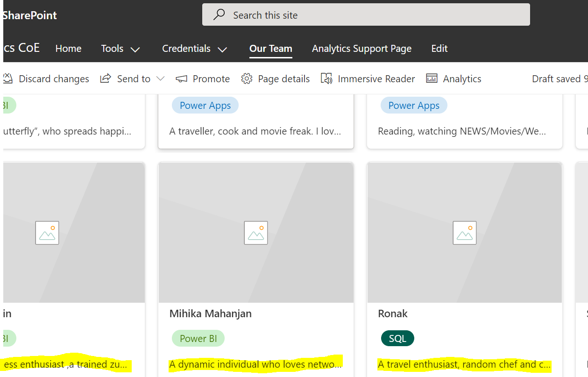Viewport: 588px width, 377px height.
Task: Select the Our Team navigation item
Action: [270, 48]
